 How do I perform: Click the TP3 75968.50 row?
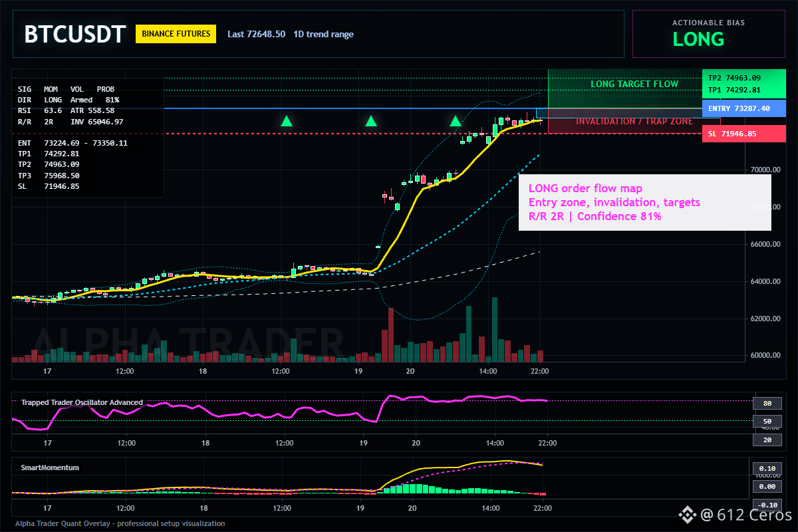click(49, 176)
